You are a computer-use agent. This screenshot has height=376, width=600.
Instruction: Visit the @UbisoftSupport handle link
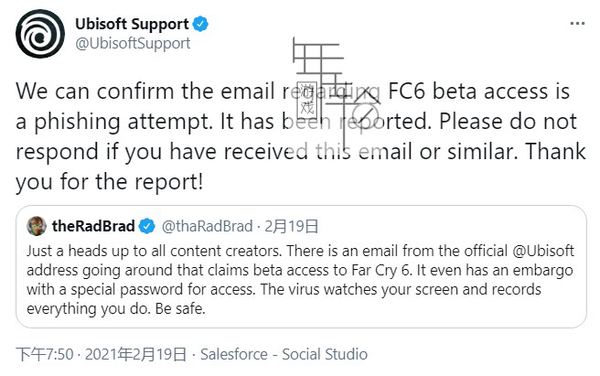(x=133, y=44)
